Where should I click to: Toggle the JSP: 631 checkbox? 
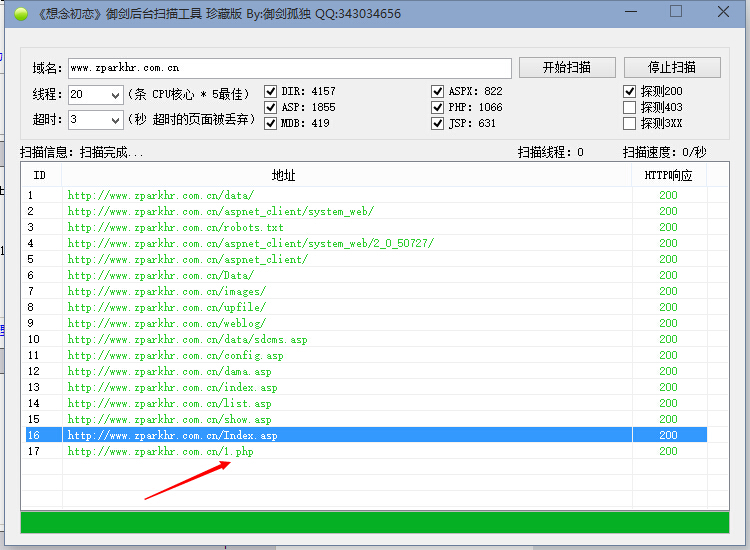click(437, 123)
